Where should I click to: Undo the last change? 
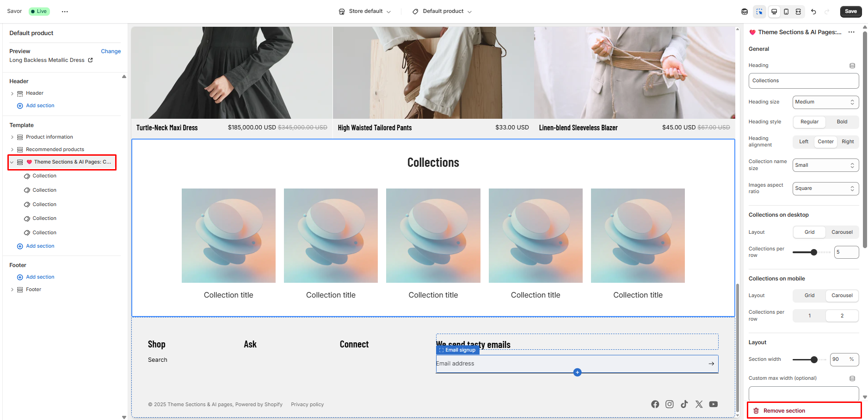[x=813, y=12]
